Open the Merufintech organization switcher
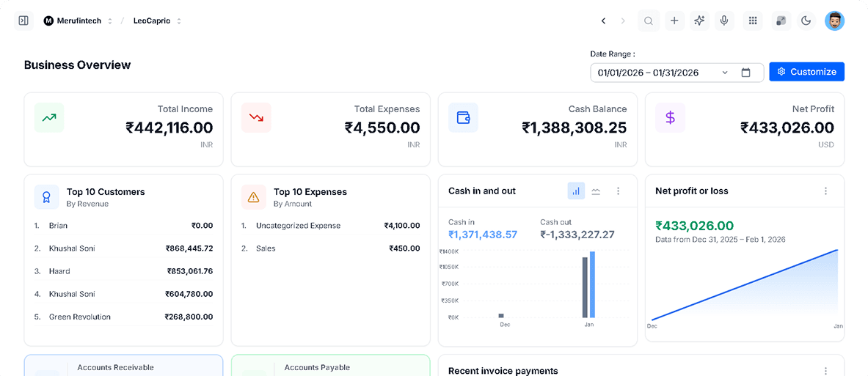The image size is (868, 376). point(78,21)
